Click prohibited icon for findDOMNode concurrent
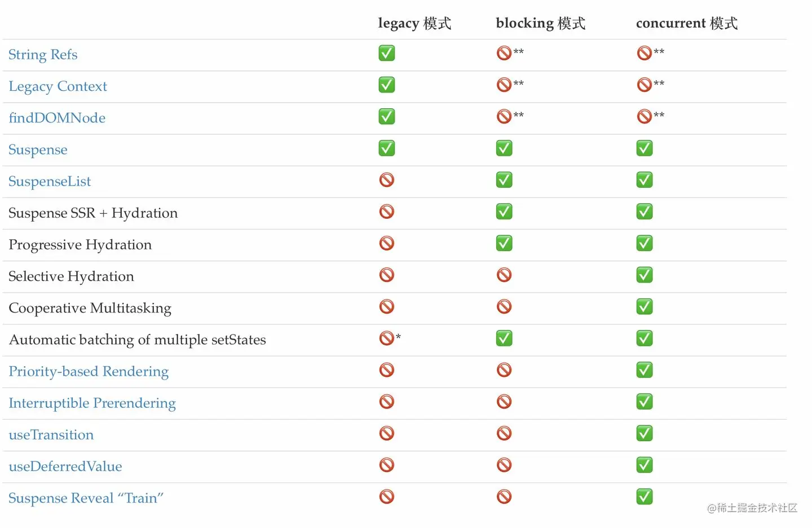The width and height of the screenshot is (812, 528). (x=645, y=116)
